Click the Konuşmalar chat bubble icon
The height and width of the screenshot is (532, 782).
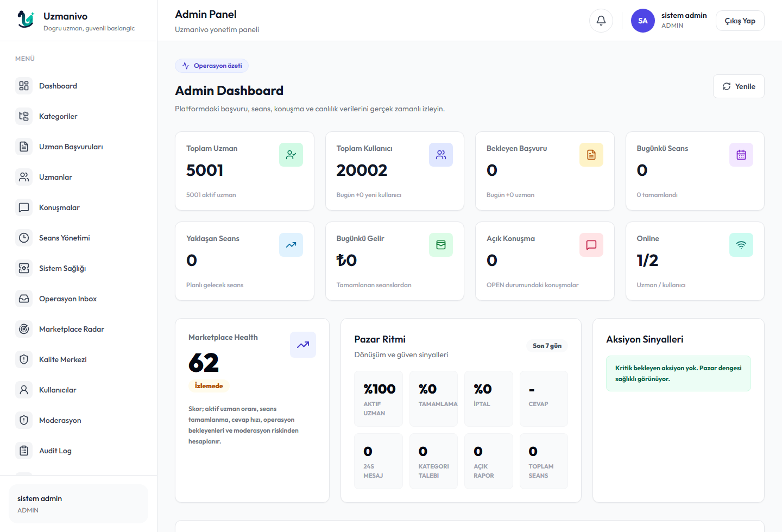pyautogui.click(x=24, y=207)
